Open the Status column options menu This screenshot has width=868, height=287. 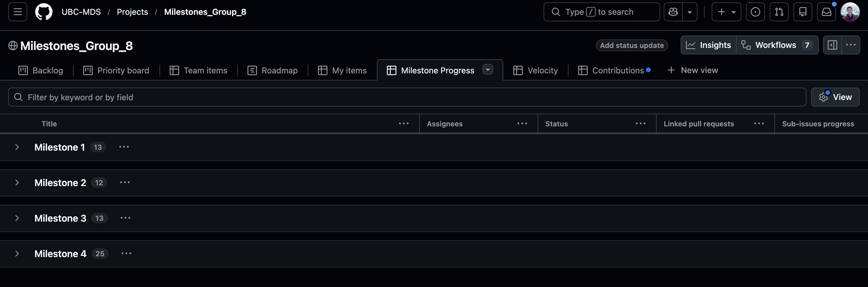(640, 124)
